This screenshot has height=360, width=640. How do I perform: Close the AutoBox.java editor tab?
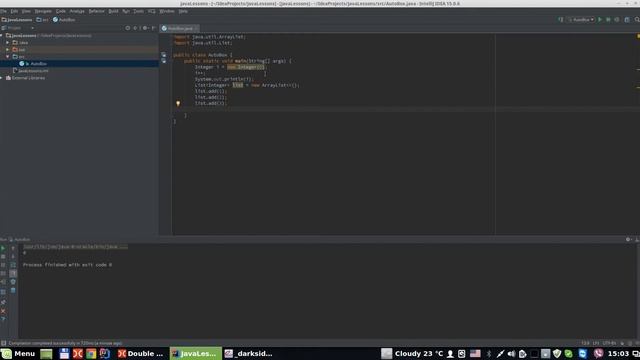(196, 28)
